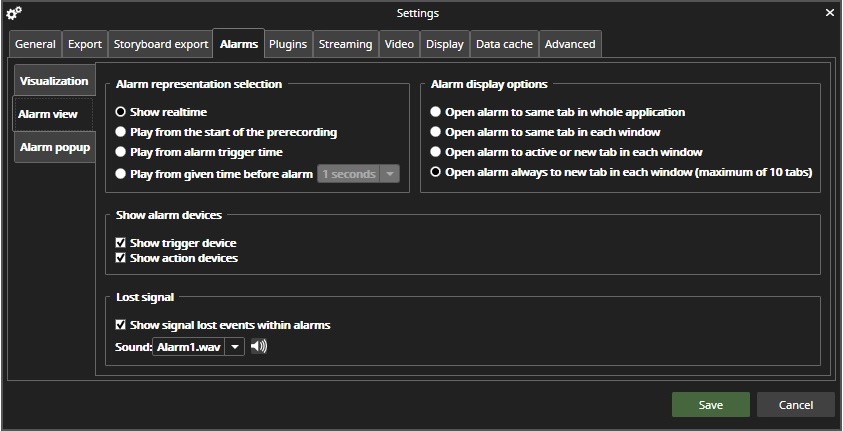Close the Settings dialog window
The height and width of the screenshot is (431, 843).
coord(829,13)
